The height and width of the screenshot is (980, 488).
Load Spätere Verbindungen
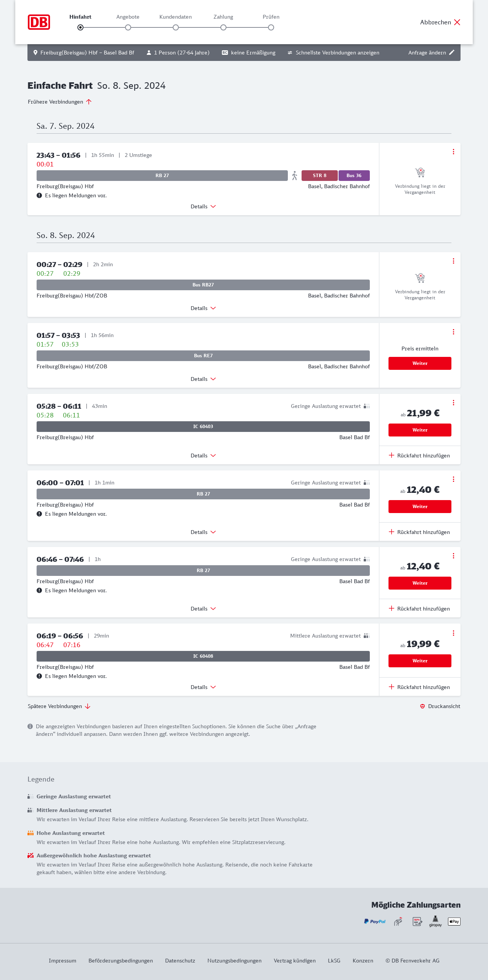(x=59, y=706)
